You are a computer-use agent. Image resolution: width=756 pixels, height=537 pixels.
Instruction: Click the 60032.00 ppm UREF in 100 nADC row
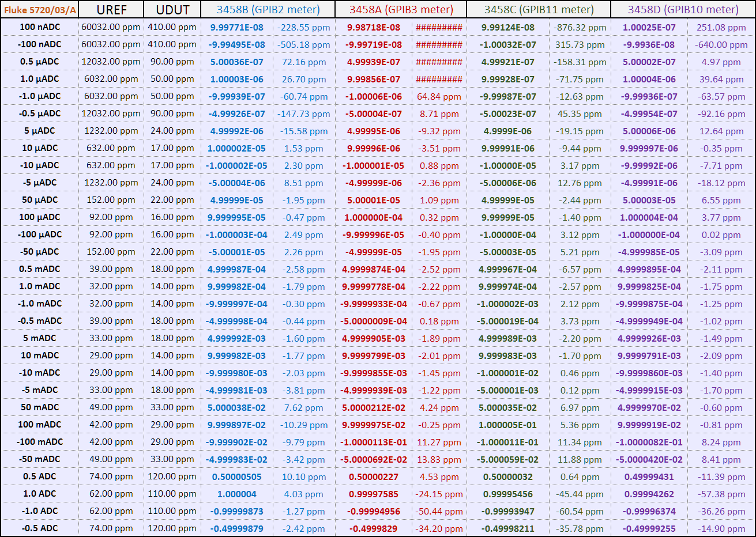pyautogui.click(x=111, y=27)
